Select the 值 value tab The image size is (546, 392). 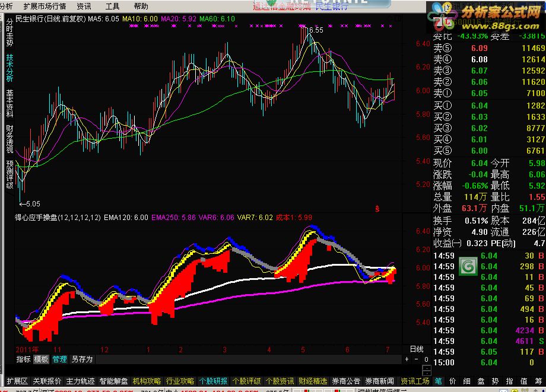click(523, 381)
